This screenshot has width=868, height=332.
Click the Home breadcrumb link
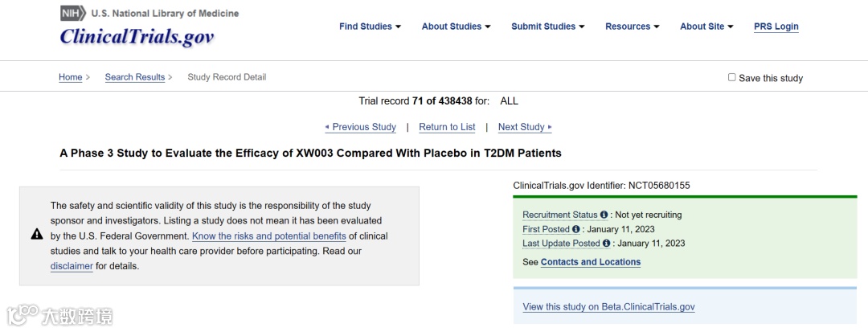(x=71, y=77)
